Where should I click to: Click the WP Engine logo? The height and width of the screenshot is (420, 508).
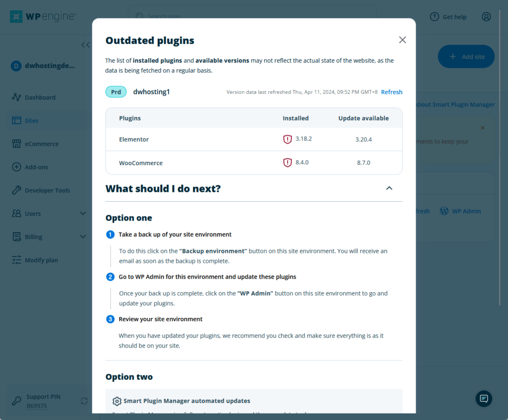43,16
